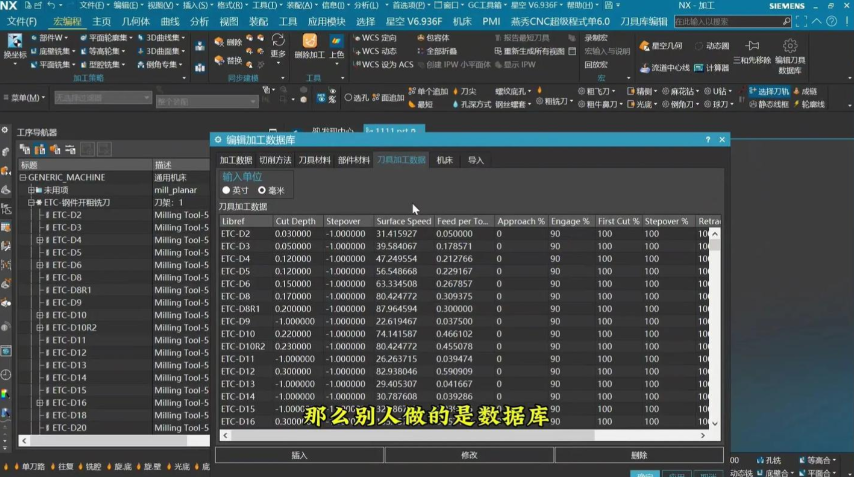Click the table vertical scroll down arrow
This screenshot has height=477, width=854.
[x=715, y=423]
